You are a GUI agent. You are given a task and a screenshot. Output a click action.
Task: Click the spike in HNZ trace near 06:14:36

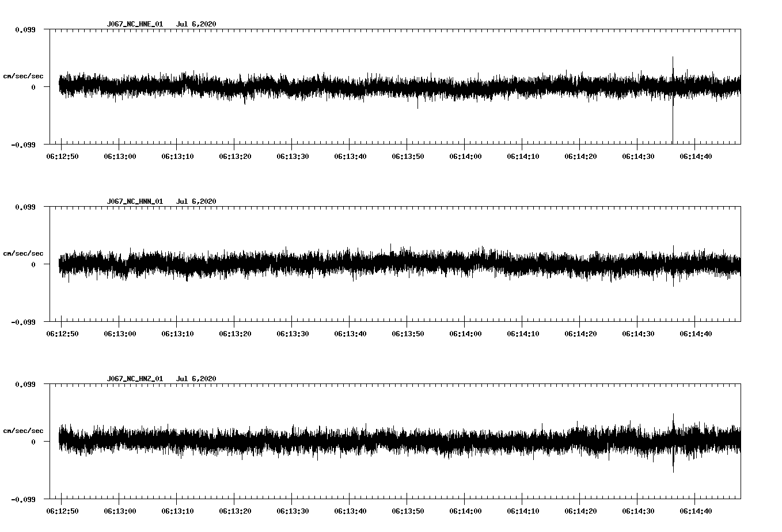pyautogui.click(x=673, y=443)
